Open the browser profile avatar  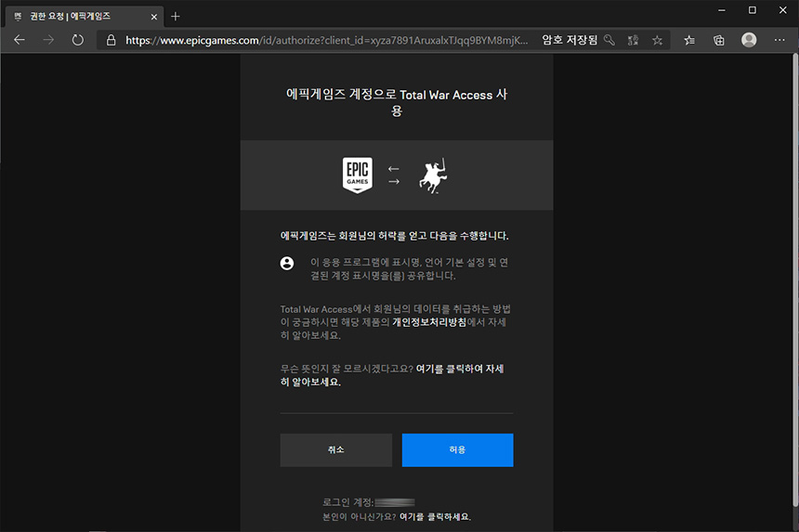(x=749, y=40)
